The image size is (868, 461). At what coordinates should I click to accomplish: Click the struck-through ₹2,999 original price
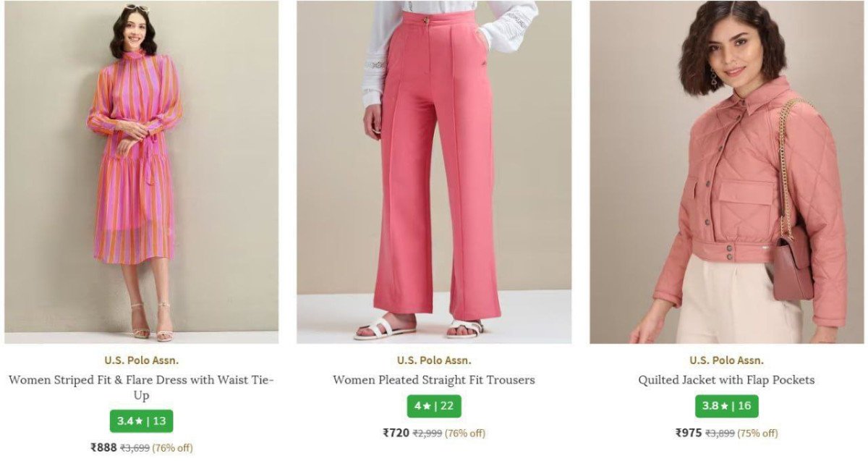[x=427, y=433]
